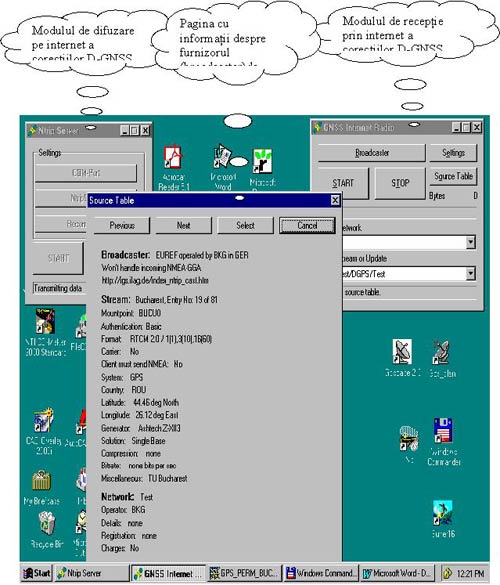Click STOP in GNSS Internet Radio
This screenshot has width=500, height=585.
click(x=400, y=183)
